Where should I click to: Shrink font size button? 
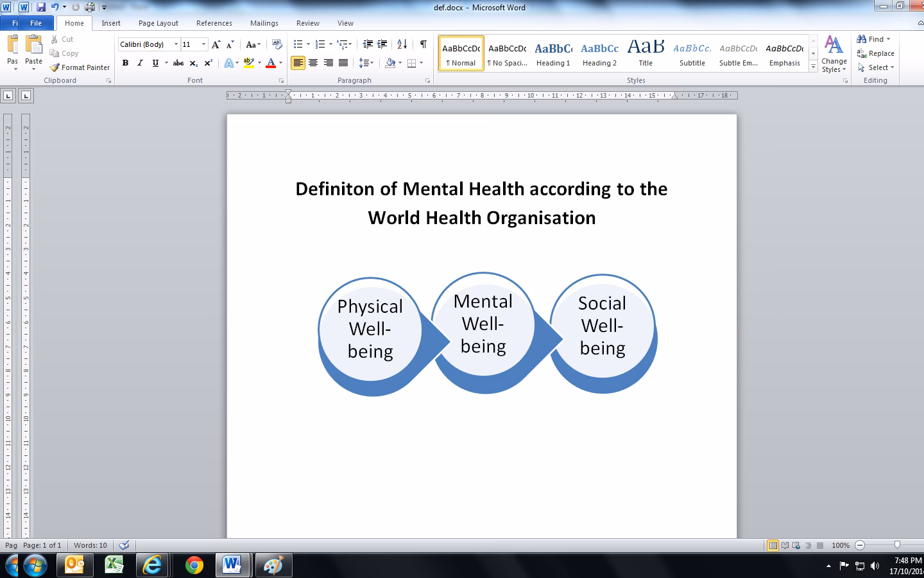click(x=230, y=44)
